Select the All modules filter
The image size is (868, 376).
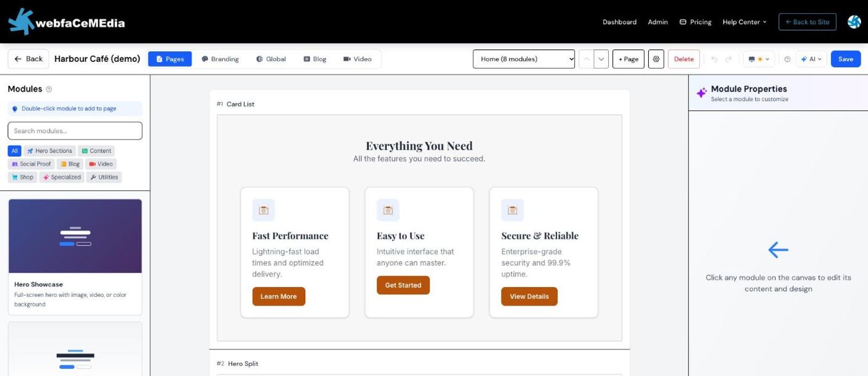pos(15,151)
